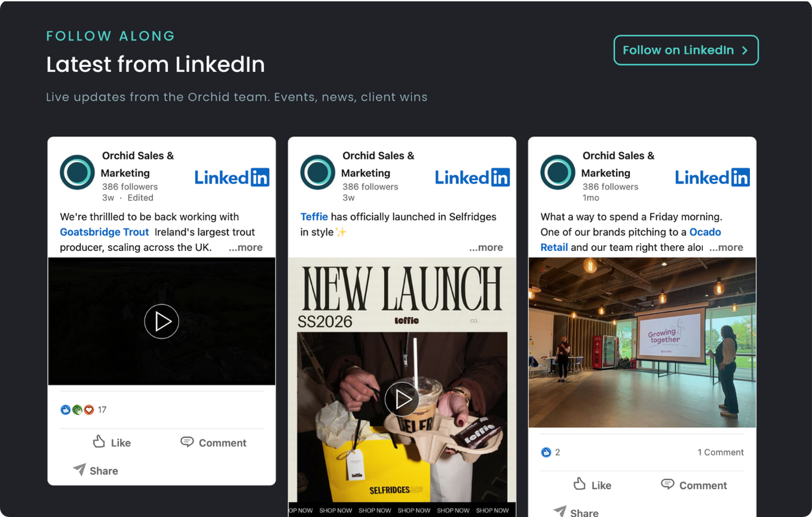Share the Ocado Retail post
Screen dimensions: 812x517
coord(576,512)
